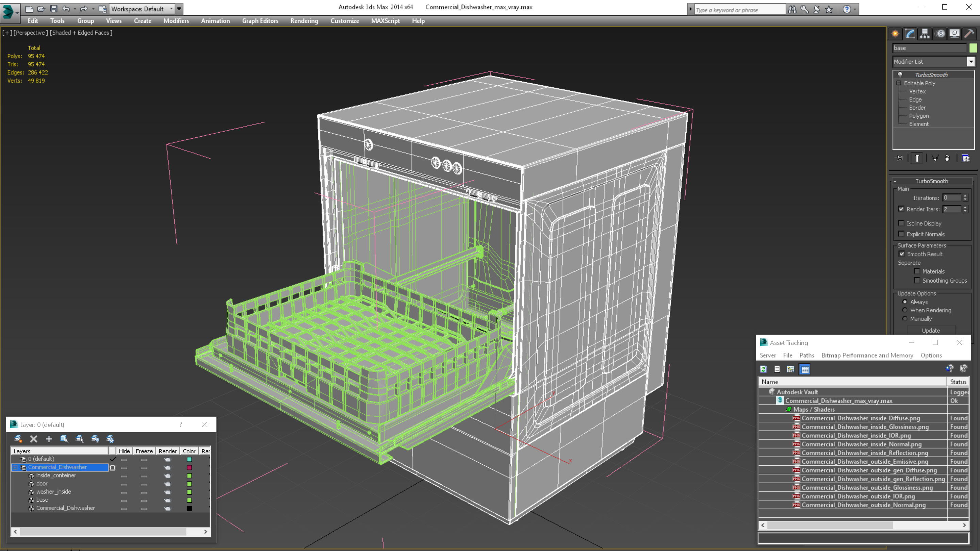Enable Isoline Display
The width and height of the screenshot is (980, 551).
pos(901,223)
